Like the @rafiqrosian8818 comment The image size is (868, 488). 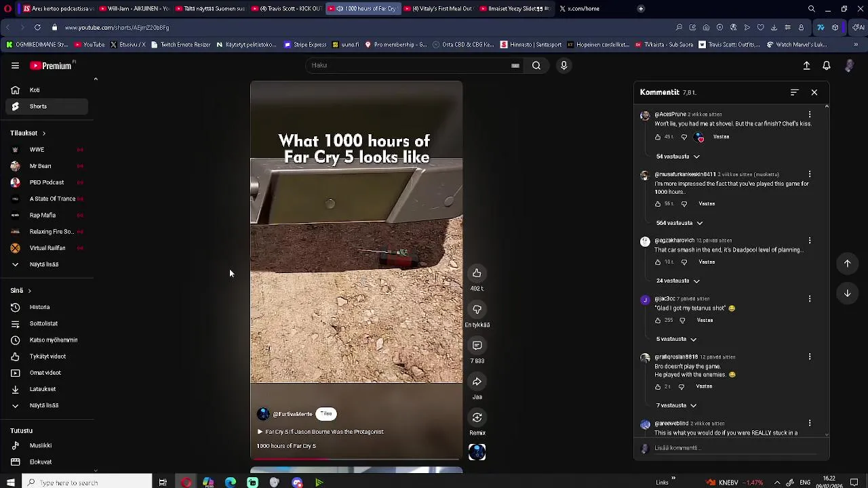click(658, 387)
